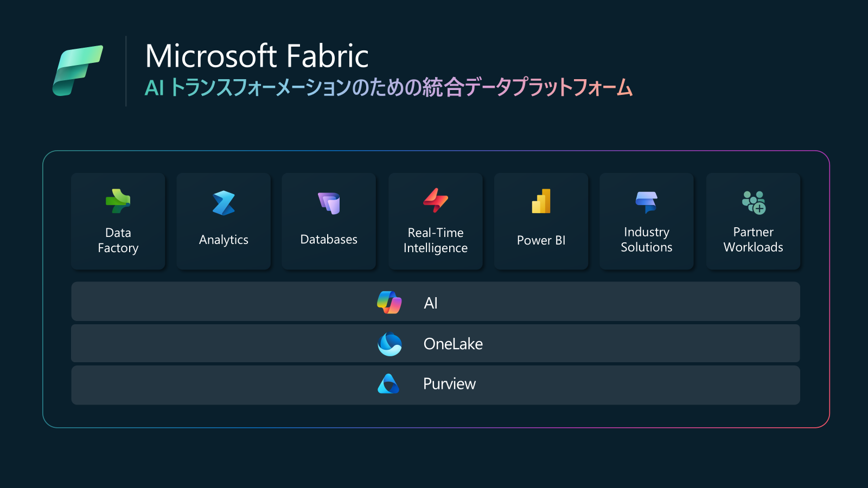868x488 pixels.
Task: Click the AI text in the layer bar
Action: (431, 303)
